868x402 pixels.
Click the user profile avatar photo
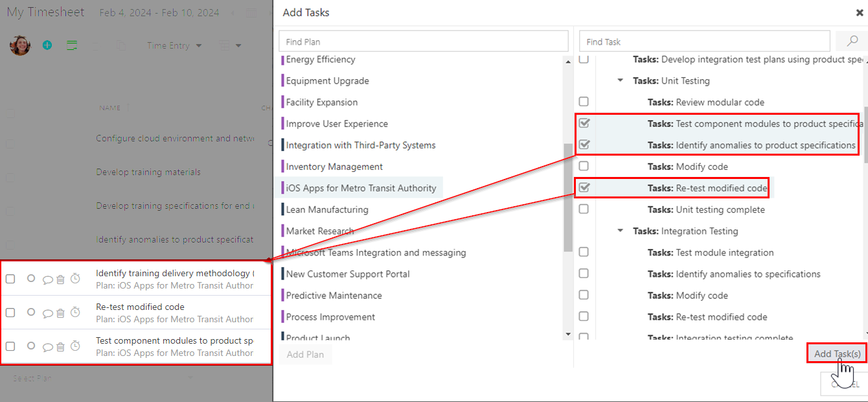[19, 45]
